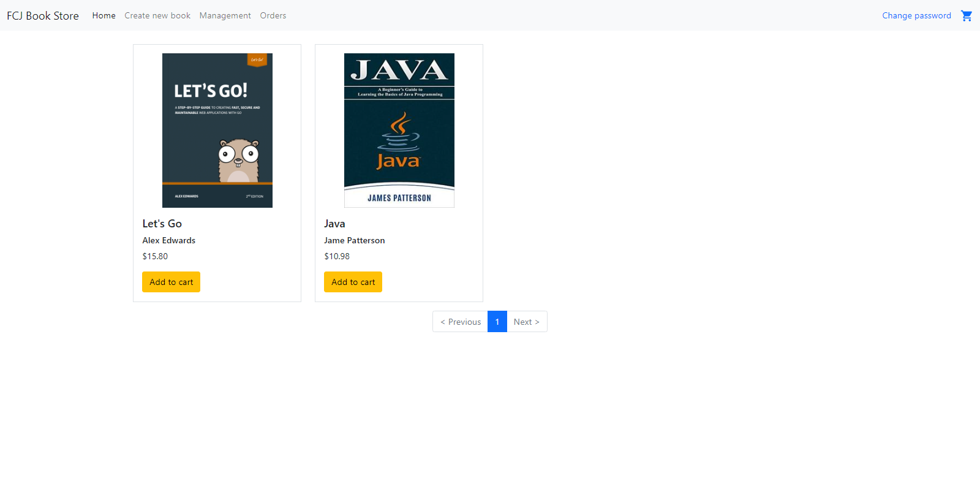The width and height of the screenshot is (980, 497).
Task: Click the Java book title
Action: [334, 224]
